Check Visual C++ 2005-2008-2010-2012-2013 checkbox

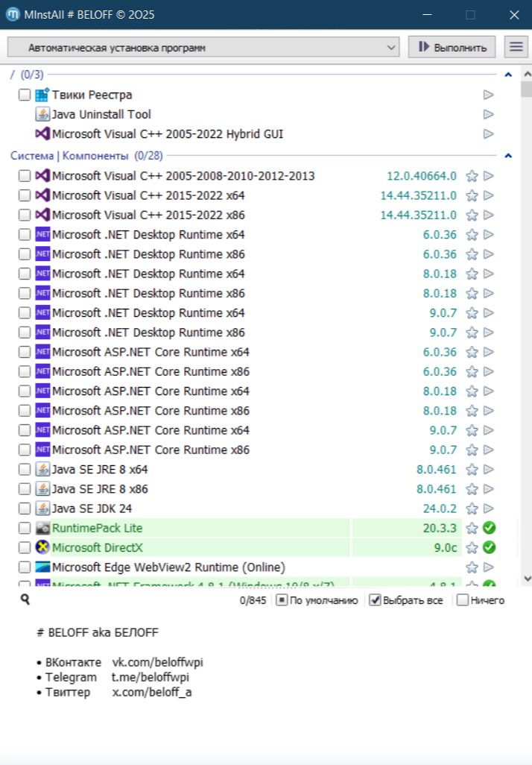(25, 176)
